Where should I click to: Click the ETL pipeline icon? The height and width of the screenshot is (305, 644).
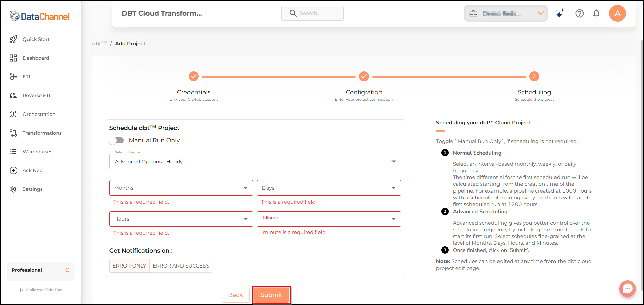click(x=13, y=77)
